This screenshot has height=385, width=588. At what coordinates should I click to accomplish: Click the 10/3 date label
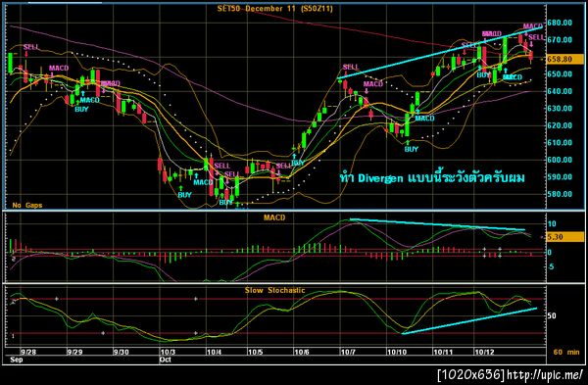pyautogui.click(x=168, y=352)
